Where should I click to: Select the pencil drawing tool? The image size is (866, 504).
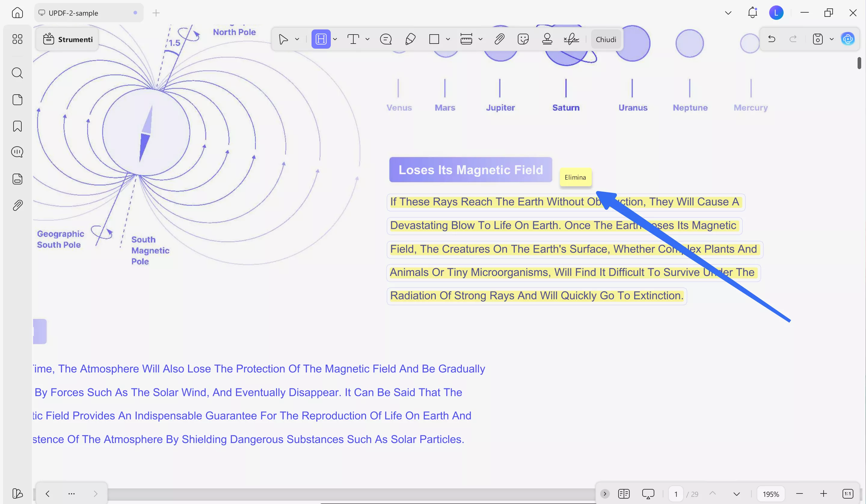pyautogui.click(x=410, y=39)
